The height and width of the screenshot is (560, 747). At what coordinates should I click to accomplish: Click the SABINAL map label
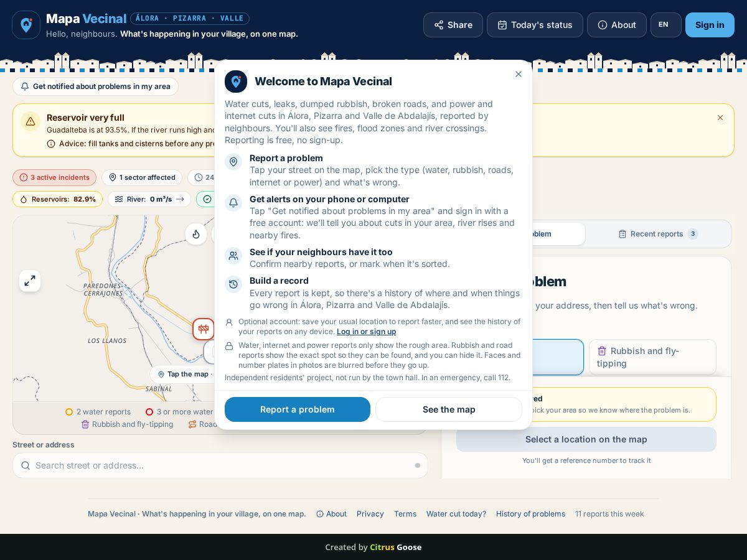[159, 389]
